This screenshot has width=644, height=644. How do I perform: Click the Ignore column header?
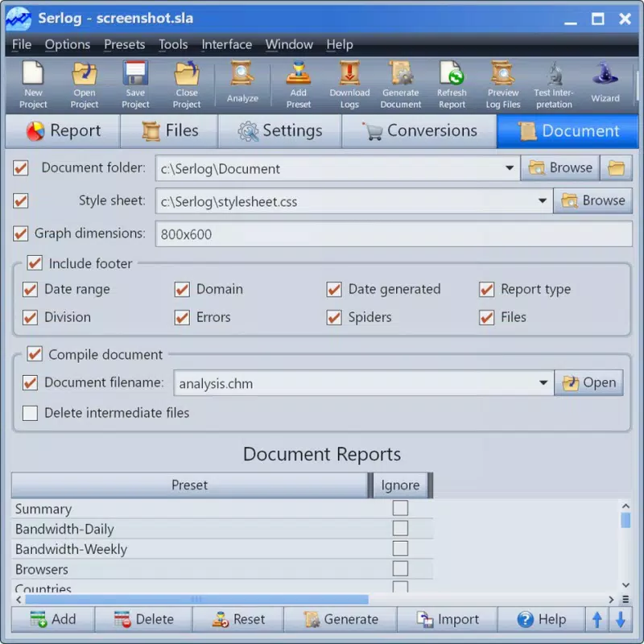point(400,485)
